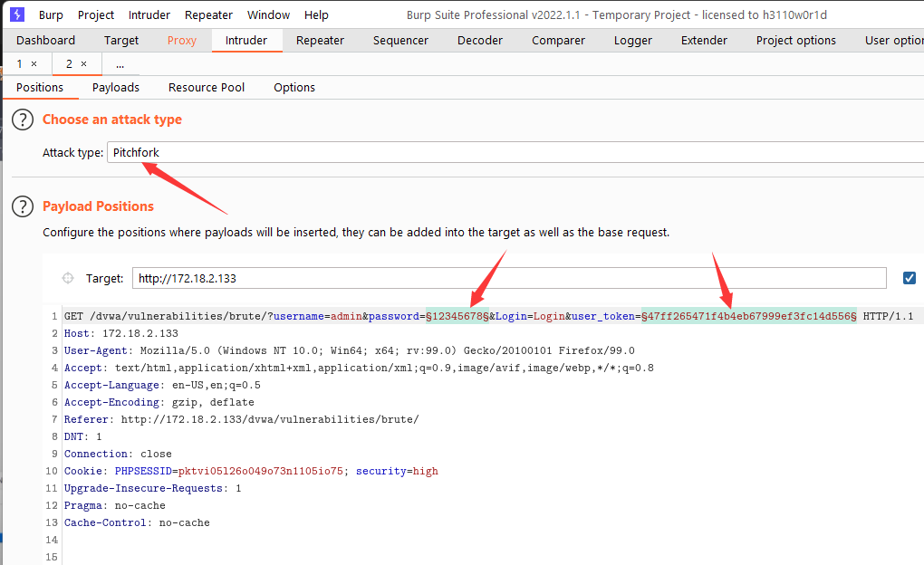Switch to the Decoder tab
Viewport: 924px width, 565px height.
(x=480, y=40)
